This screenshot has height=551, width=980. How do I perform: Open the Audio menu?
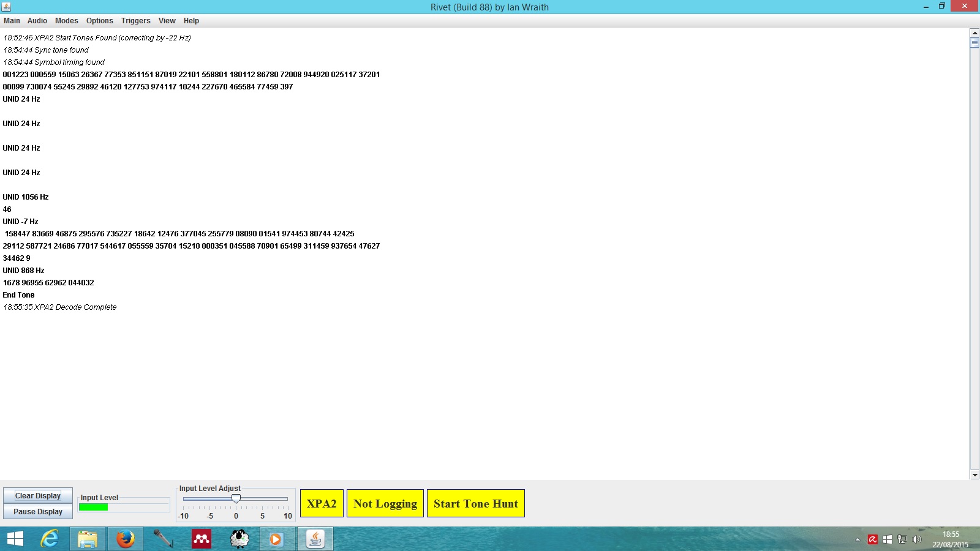point(37,21)
